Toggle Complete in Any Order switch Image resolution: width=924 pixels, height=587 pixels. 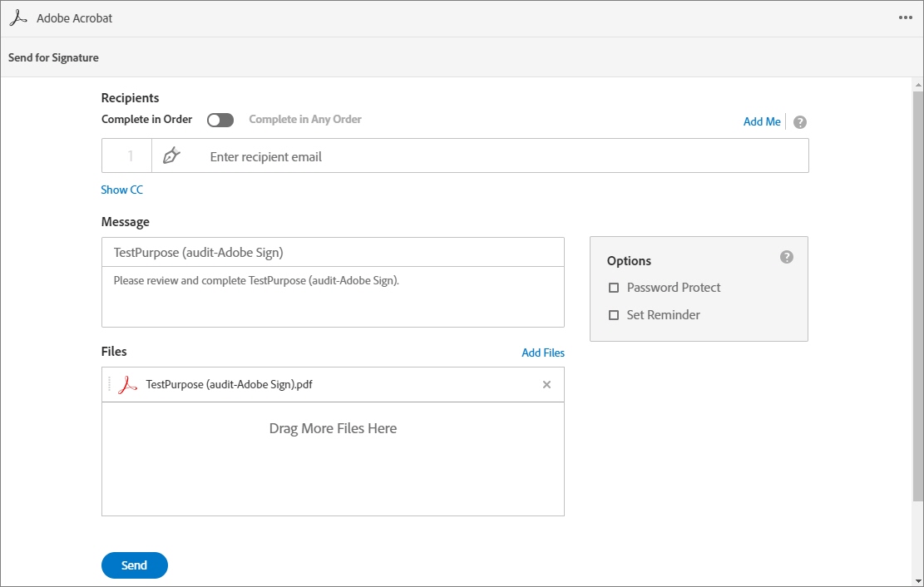220,120
